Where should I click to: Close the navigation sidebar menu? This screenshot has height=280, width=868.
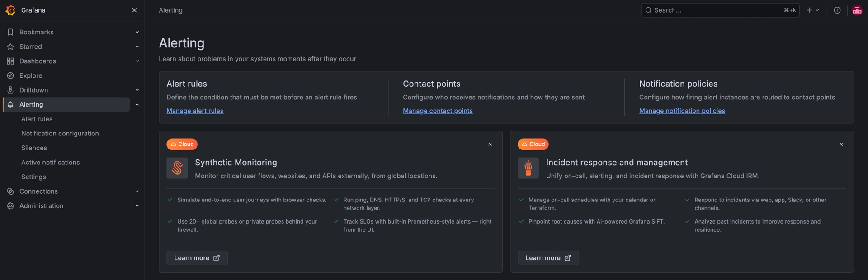point(134,10)
